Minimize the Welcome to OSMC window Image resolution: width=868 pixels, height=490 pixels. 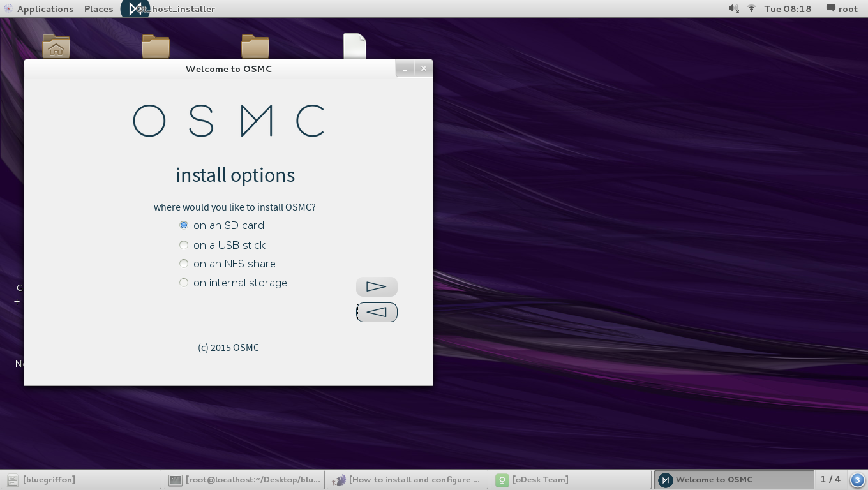(x=405, y=68)
